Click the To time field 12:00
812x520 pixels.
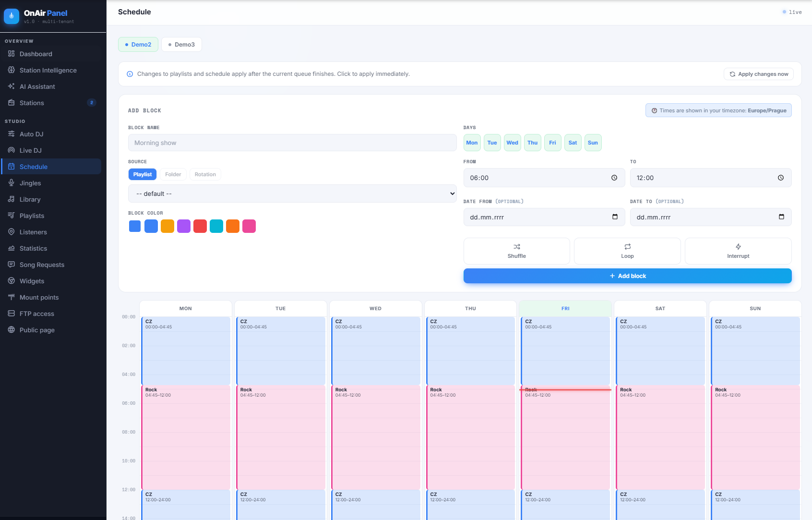711,178
